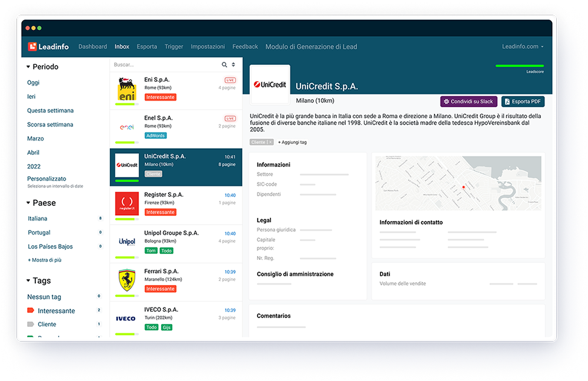Filter period by Abril

pos(33,153)
